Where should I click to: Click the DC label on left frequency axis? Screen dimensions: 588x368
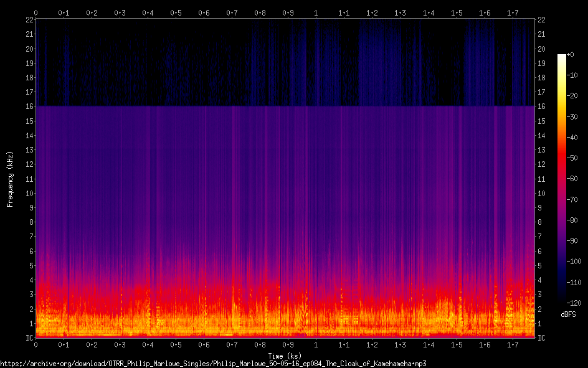(x=28, y=338)
